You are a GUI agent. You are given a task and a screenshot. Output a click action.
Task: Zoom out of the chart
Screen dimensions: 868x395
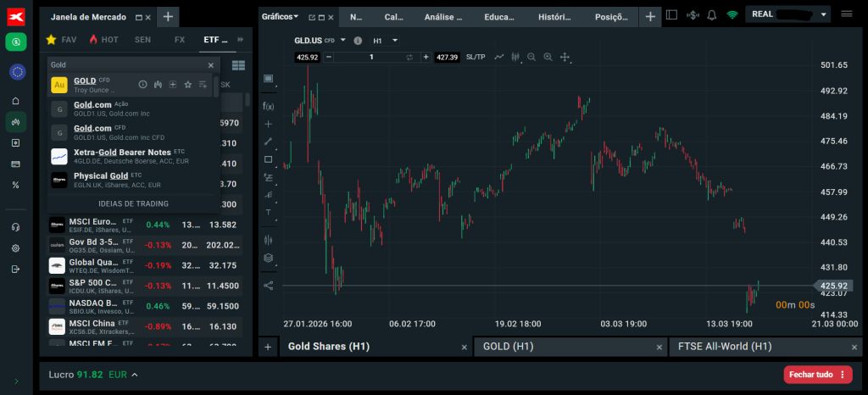pyautogui.click(x=531, y=57)
